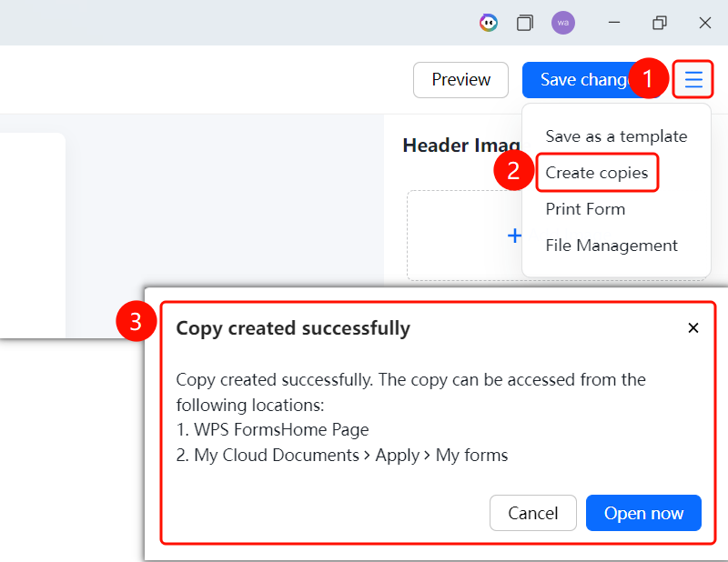Click the '1. WPS FormsHome Page' line

[x=272, y=430]
